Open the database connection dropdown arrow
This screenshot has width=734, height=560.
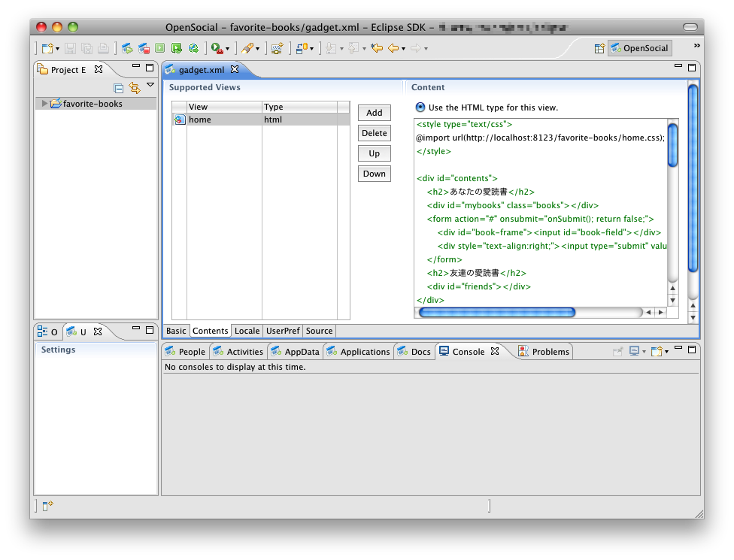[x=312, y=49]
